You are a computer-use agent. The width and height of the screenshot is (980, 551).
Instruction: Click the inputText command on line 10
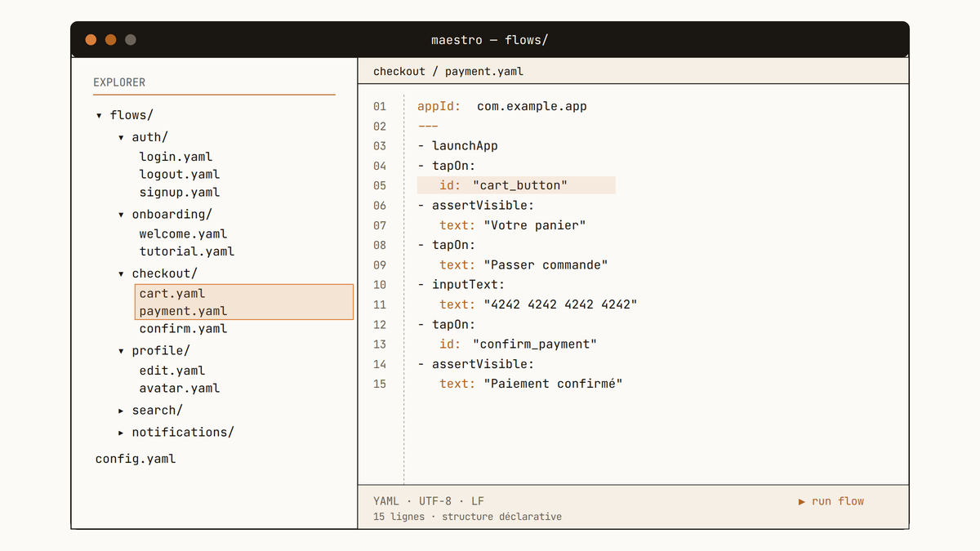461,285
